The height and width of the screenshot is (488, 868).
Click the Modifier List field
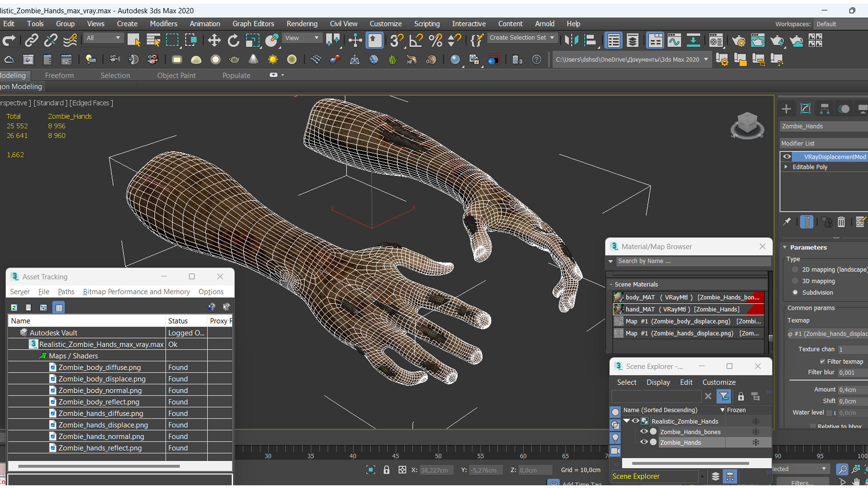(x=823, y=143)
